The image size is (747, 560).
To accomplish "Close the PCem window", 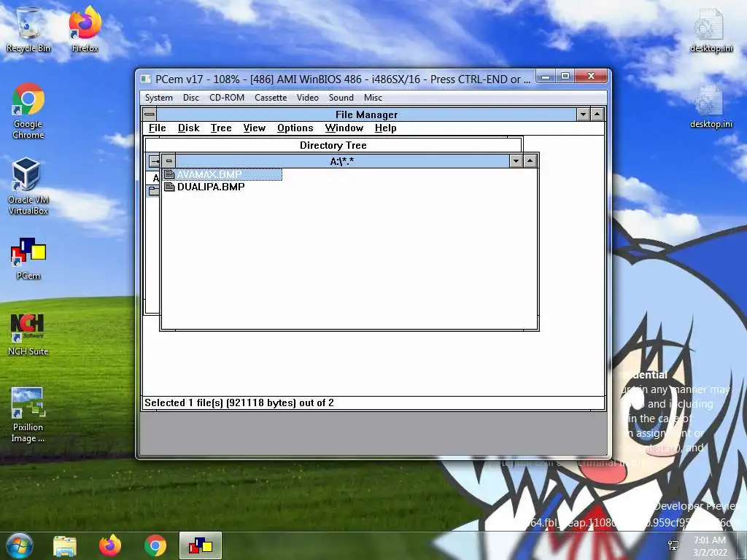I will (x=591, y=76).
